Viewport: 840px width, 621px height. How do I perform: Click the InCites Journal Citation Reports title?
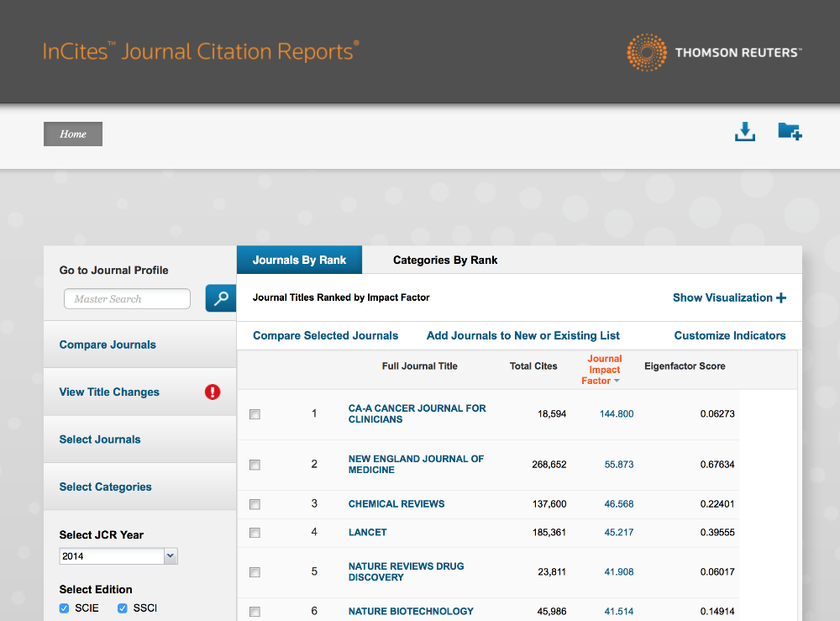click(x=201, y=51)
